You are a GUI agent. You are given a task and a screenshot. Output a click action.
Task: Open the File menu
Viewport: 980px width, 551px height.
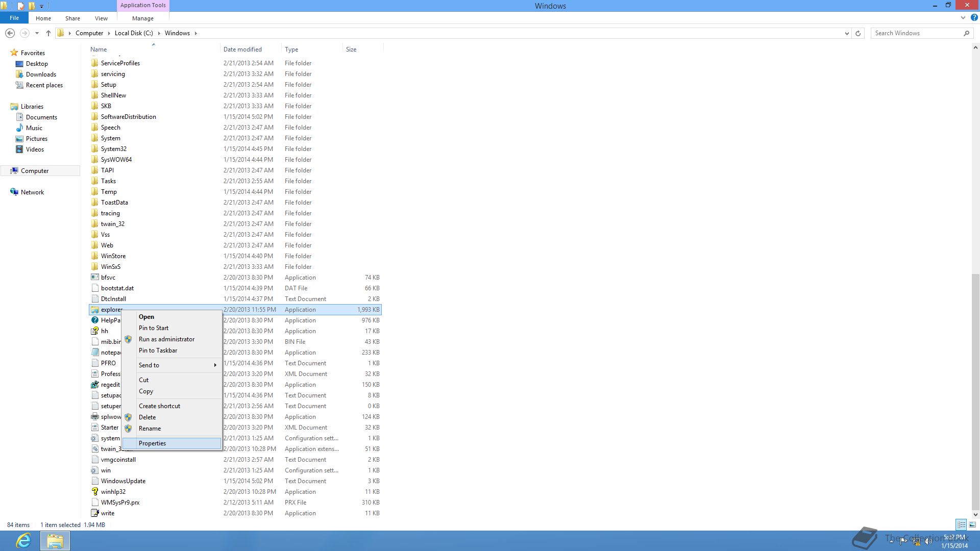(x=14, y=18)
